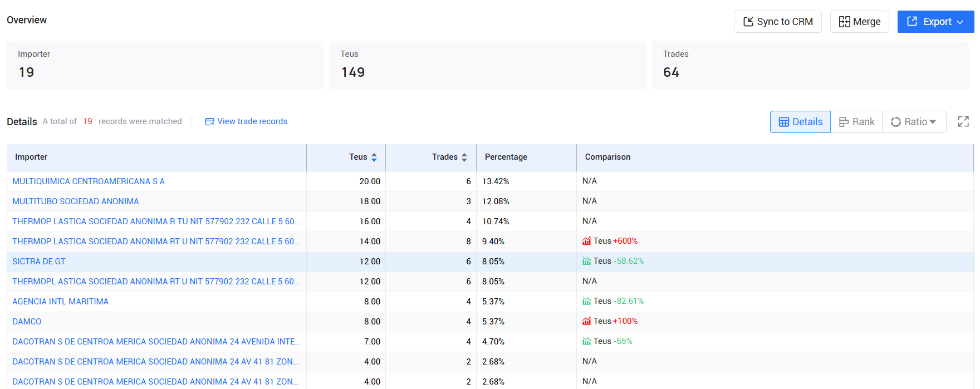Image resolution: width=980 pixels, height=389 pixels.
Task: Click the Merge icon
Action: (845, 22)
